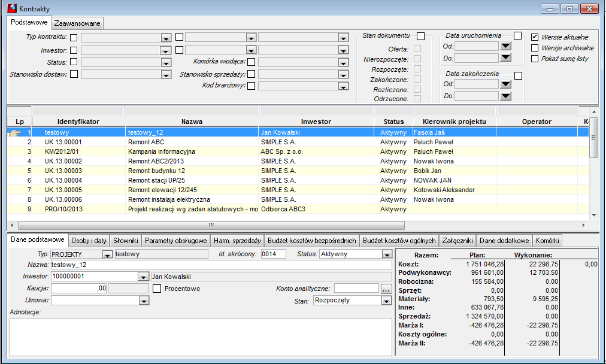Click the Kontrakty app icon in title bar
This screenshot has width=606, height=364.
(x=12, y=8)
